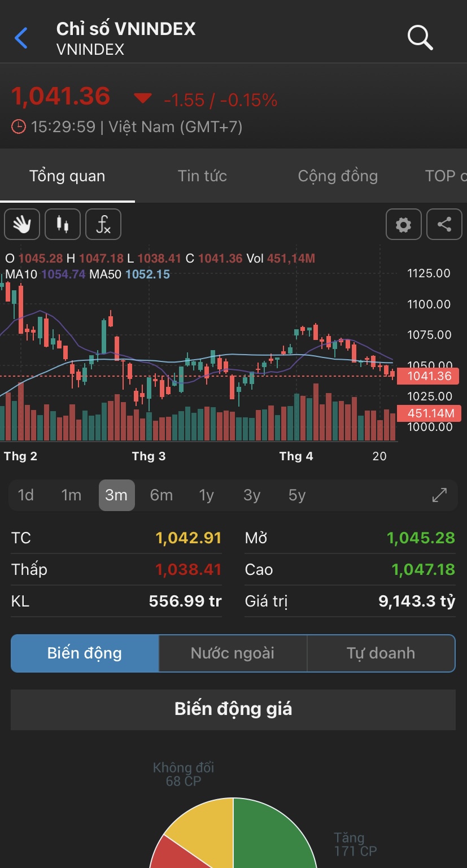Image resolution: width=467 pixels, height=868 pixels.
Task: Tap the back arrow icon
Action: point(21,38)
